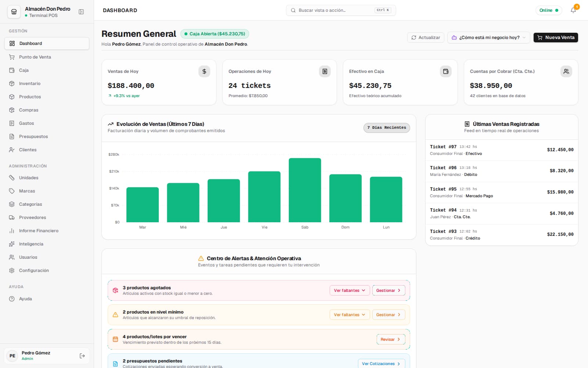Click the Caja Abierta status badge
Viewport: 588px width, 368px height.
215,34
